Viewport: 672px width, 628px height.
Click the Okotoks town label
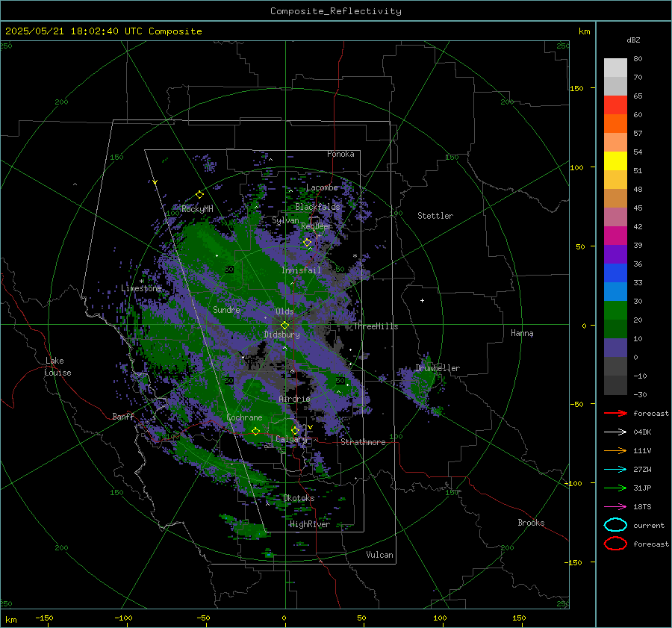[x=299, y=497]
